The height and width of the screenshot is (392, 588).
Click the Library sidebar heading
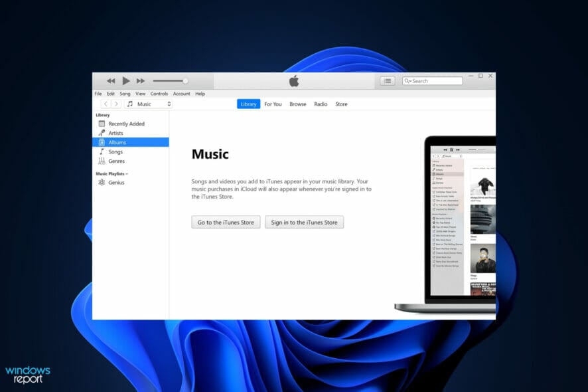(x=102, y=115)
